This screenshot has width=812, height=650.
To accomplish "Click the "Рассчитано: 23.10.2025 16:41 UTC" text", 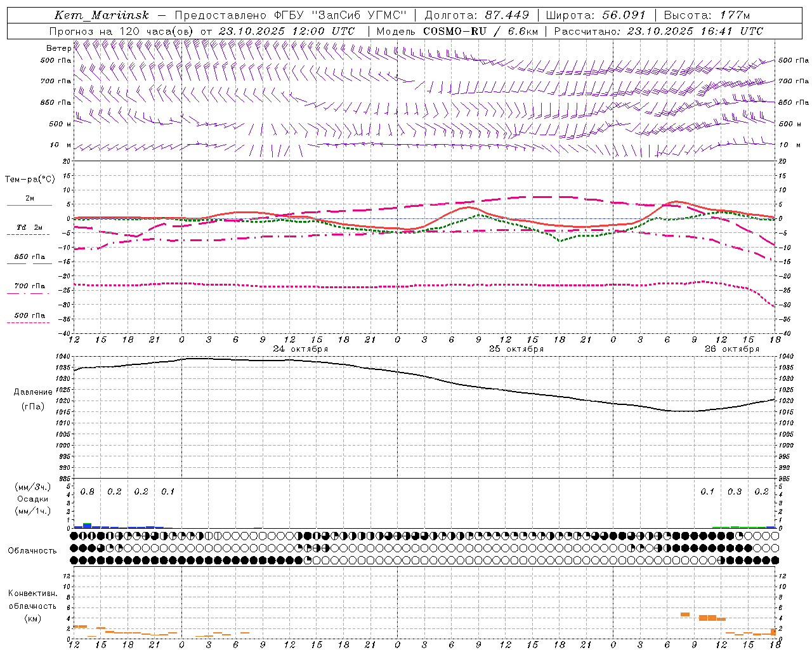I will click(x=658, y=31).
